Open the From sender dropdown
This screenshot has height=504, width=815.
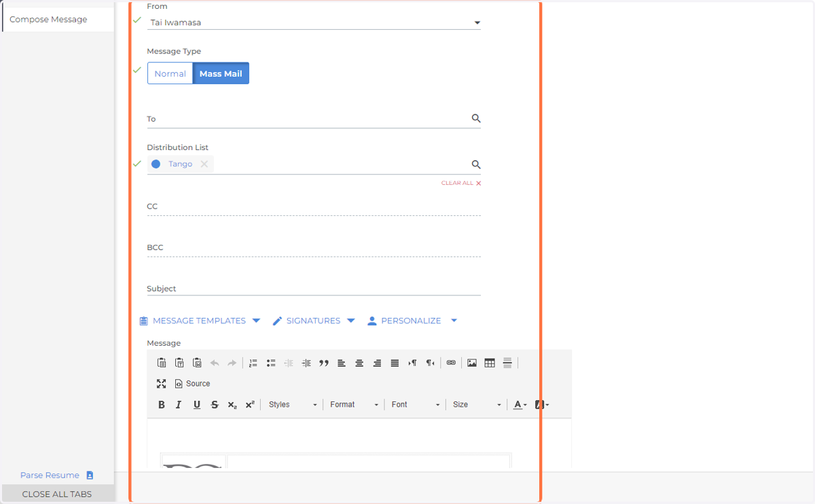314,22
